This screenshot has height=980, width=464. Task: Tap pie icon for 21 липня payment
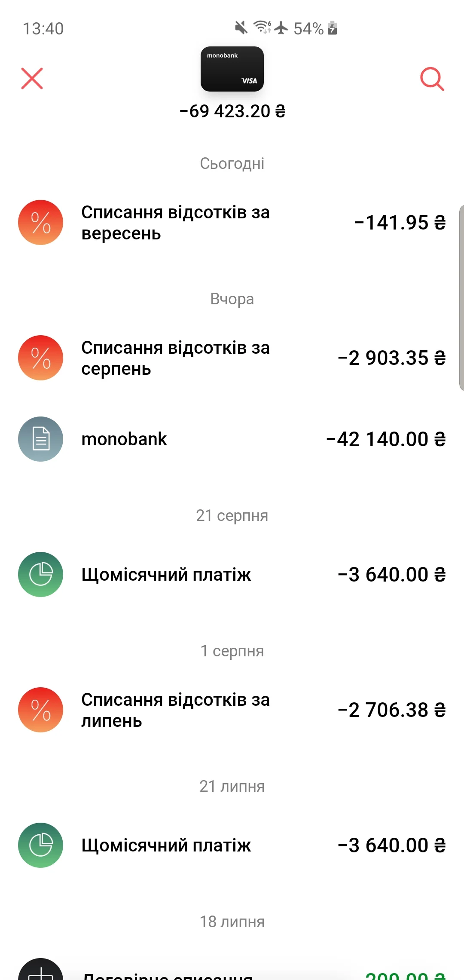41,845
